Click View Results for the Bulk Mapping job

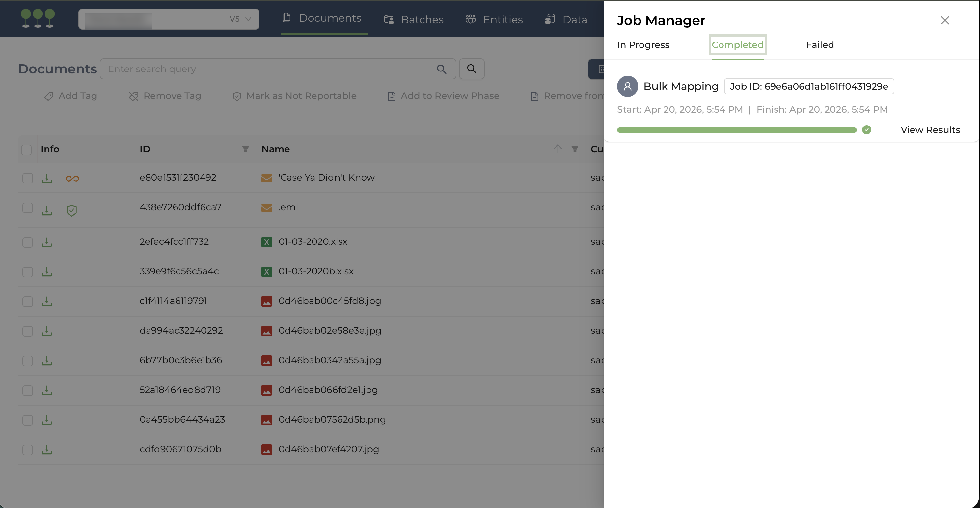(930, 130)
